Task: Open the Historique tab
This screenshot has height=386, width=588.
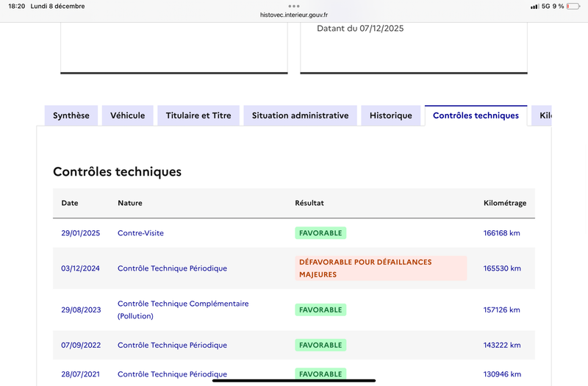Action: pos(391,115)
